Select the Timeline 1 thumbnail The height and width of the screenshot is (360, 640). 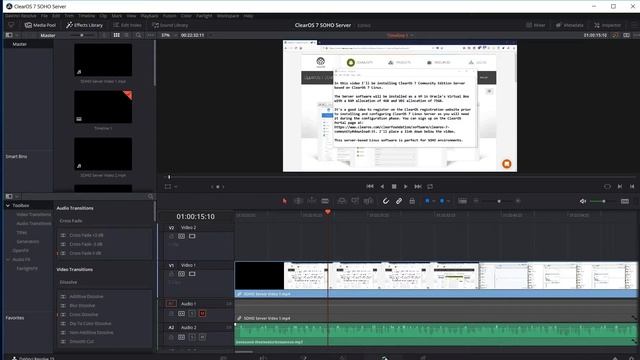point(103,107)
